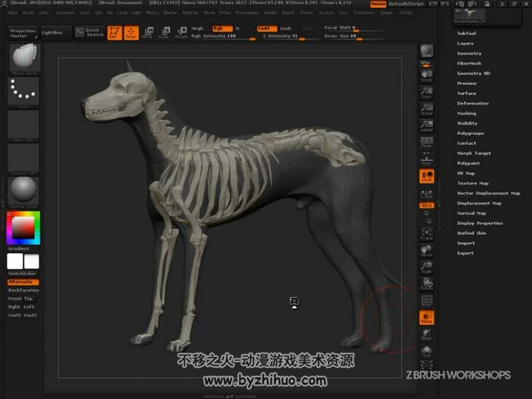This screenshot has height=399, width=532.
Task: Enable the Zsub sculpt mode
Action: (286, 28)
